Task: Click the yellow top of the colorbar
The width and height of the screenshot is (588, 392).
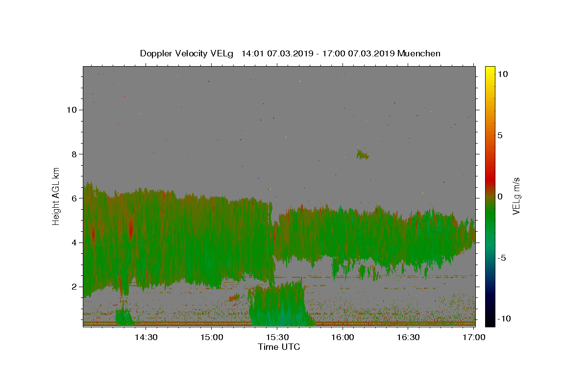Action: click(x=490, y=71)
